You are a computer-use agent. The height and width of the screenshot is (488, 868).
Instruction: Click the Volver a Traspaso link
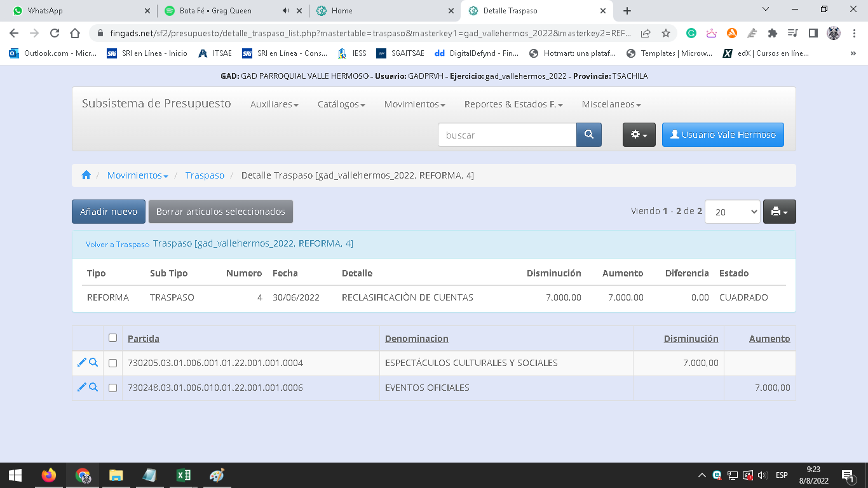[118, 245]
